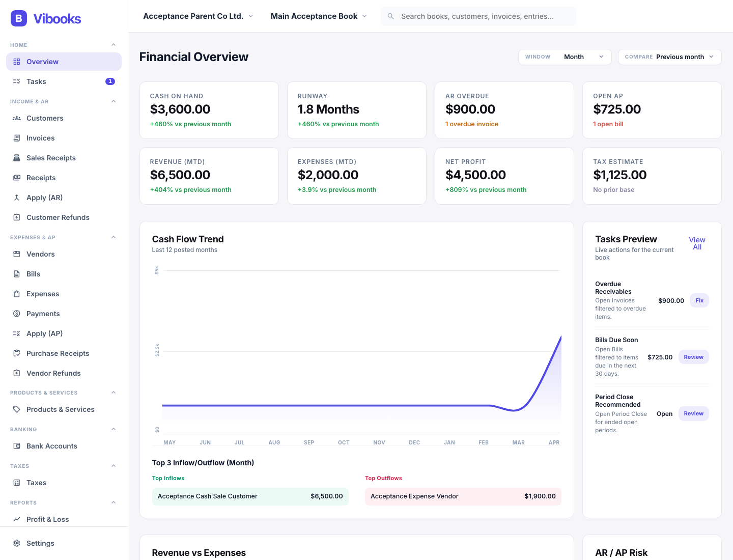Click View All in Tasks Preview
This screenshot has width=733, height=560.
click(x=697, y=243)
